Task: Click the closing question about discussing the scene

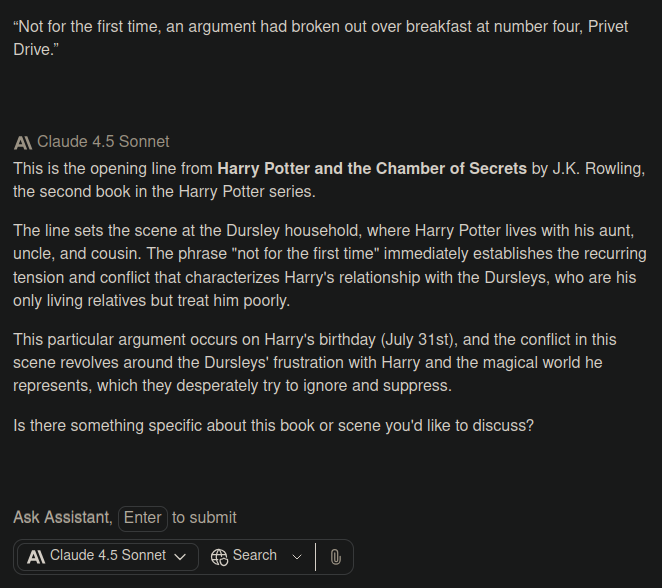Action: [x=273, y=425]
